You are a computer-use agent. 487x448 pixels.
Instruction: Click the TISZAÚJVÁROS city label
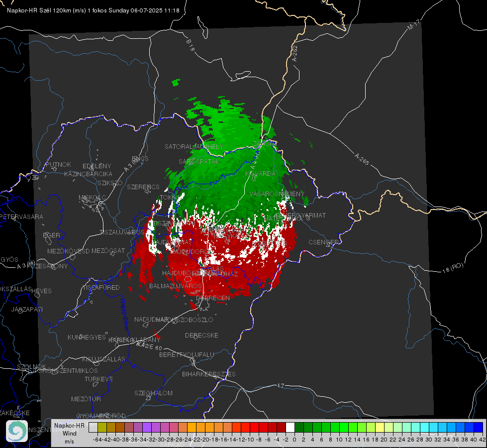click(x=122, y=232)
